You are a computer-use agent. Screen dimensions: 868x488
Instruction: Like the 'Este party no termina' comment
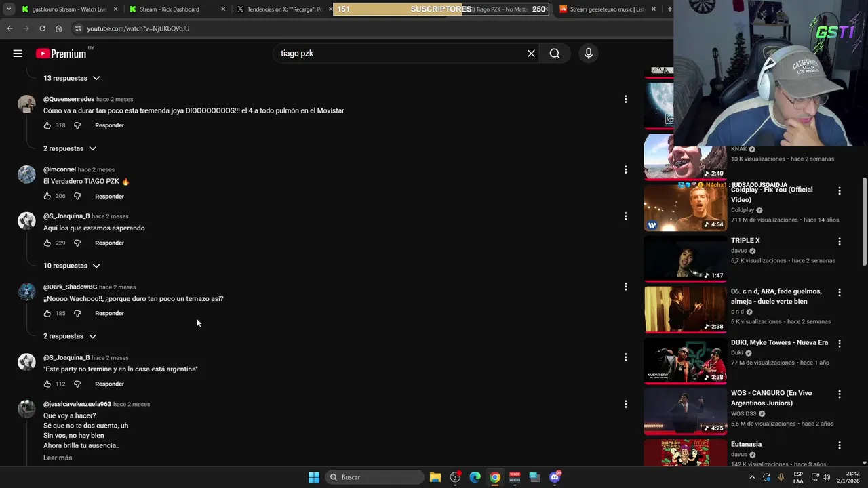click(47, 384)
